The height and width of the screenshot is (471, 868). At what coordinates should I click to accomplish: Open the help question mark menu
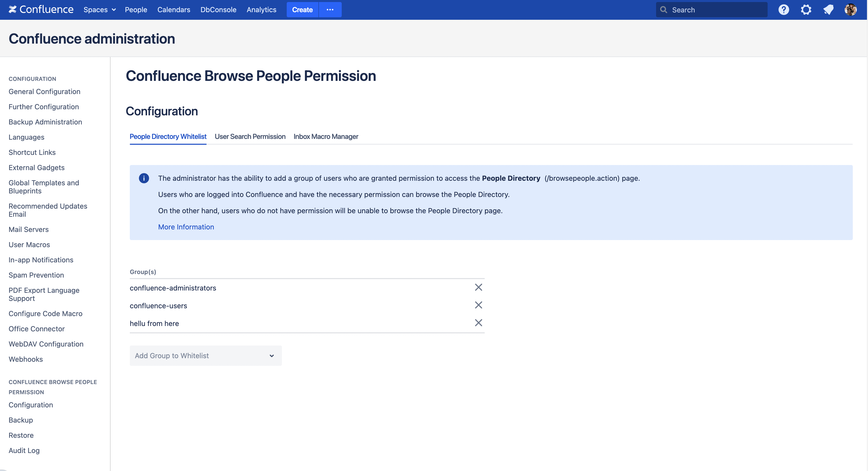(783, 9)
